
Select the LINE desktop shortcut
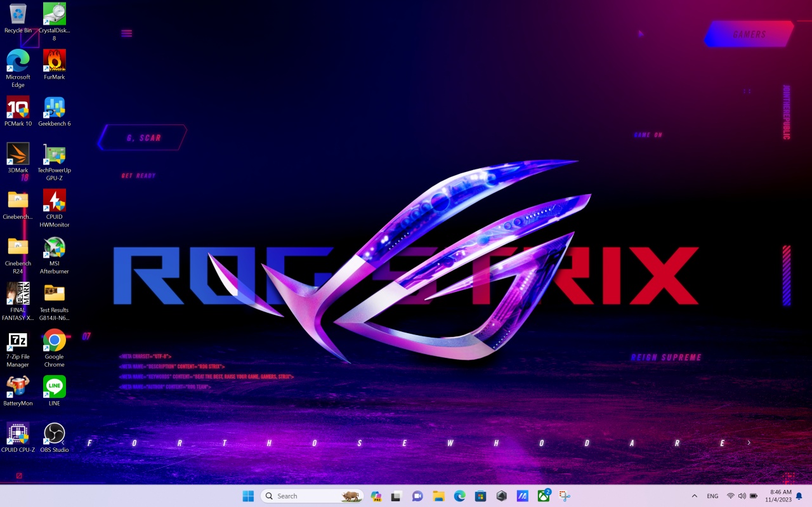pyautogui.click(x=55, y=391)
